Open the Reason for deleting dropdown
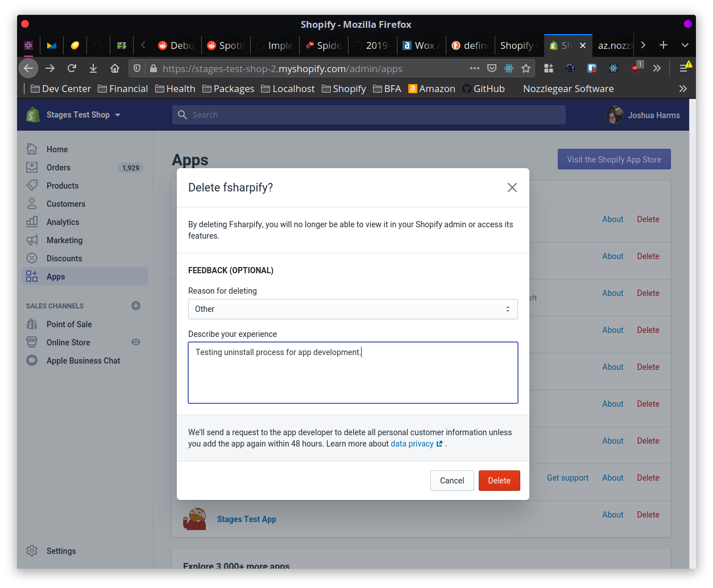713x588 pixels. click(x=353, y=309)
